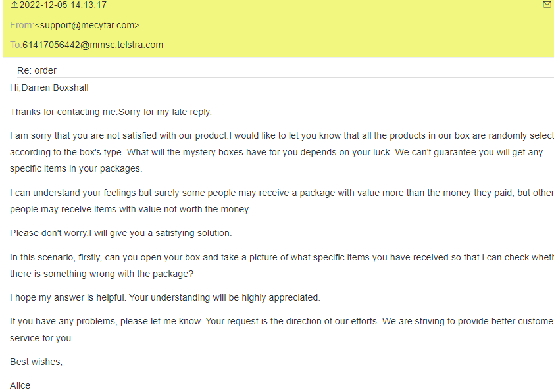554x392 pixels.
Task: Click the "Please don't worry" sentence
Action: click(120, 233)
